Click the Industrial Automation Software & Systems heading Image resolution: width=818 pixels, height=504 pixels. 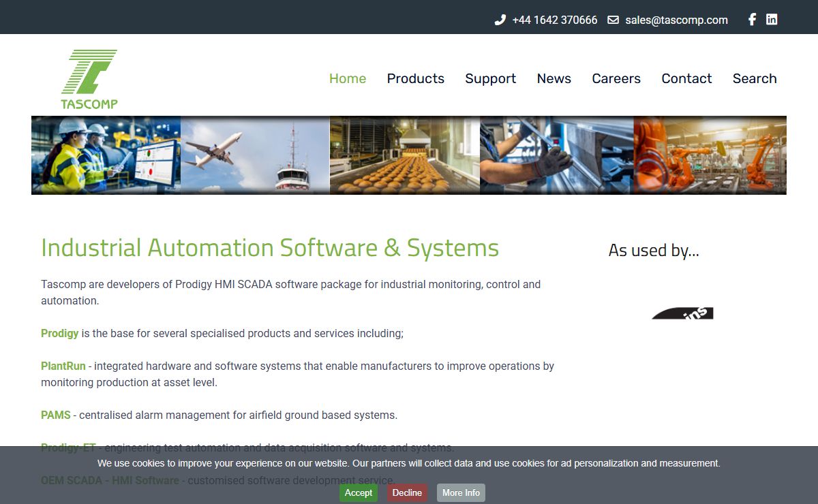[270, 248]
